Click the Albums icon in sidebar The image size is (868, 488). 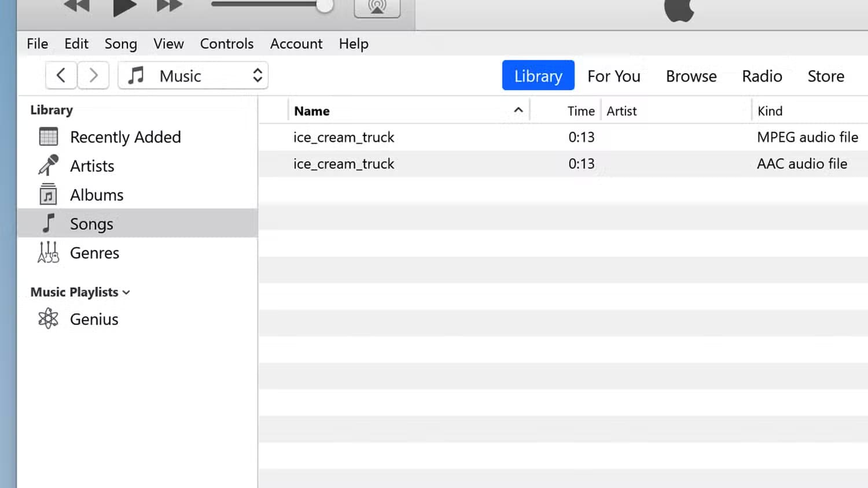pos(49,195)
